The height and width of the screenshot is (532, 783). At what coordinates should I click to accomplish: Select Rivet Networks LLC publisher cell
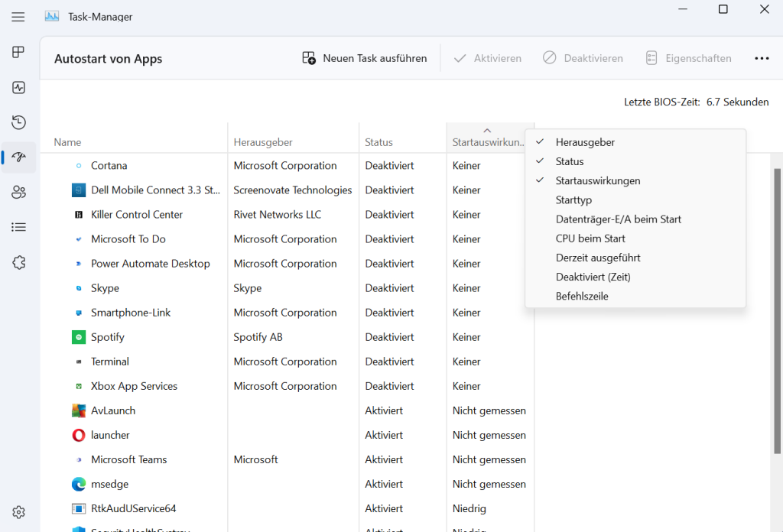click(x=277, y=215)
